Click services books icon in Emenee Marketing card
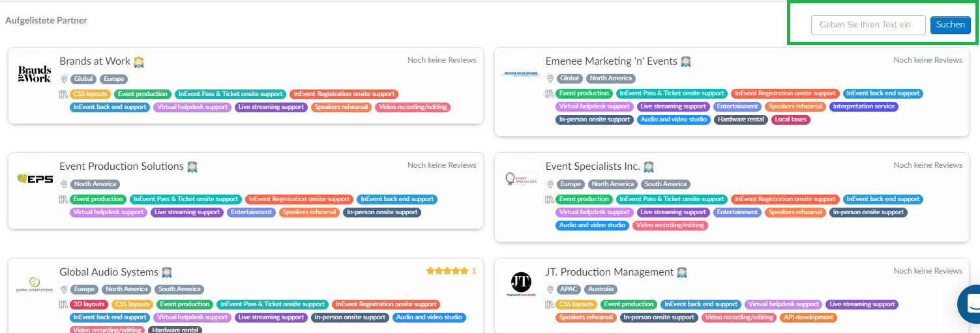980x333 pixels. point(550,93)
